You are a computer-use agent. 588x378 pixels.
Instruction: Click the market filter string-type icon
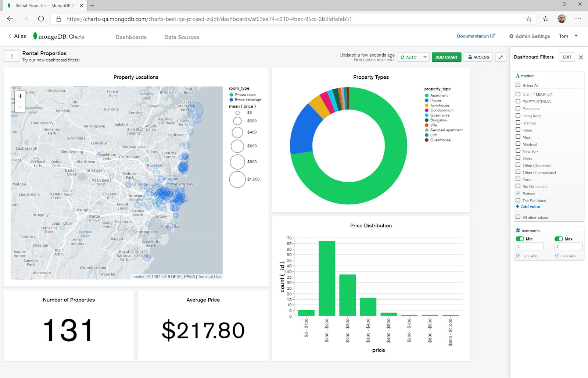point(518,76)
